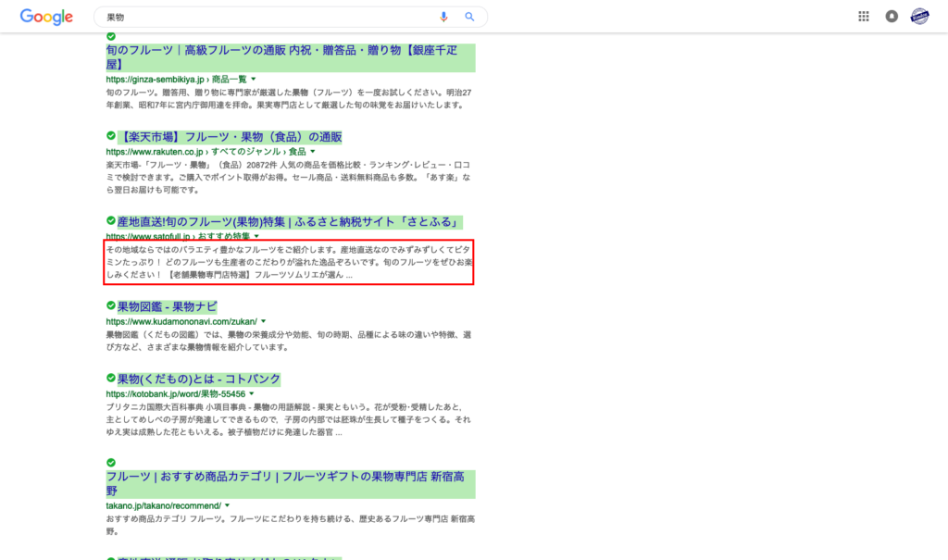The height and width of the screenshot is (560, 948).
Task: Click the https://www.kudamononavi.com/zukan/ URL text
Action: (x=181, y=322)
